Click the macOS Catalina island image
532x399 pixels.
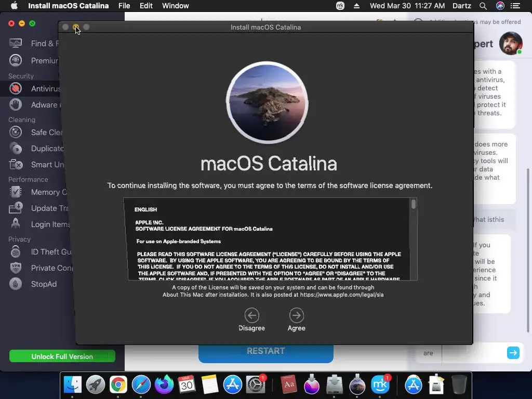(x=267, y=102)
